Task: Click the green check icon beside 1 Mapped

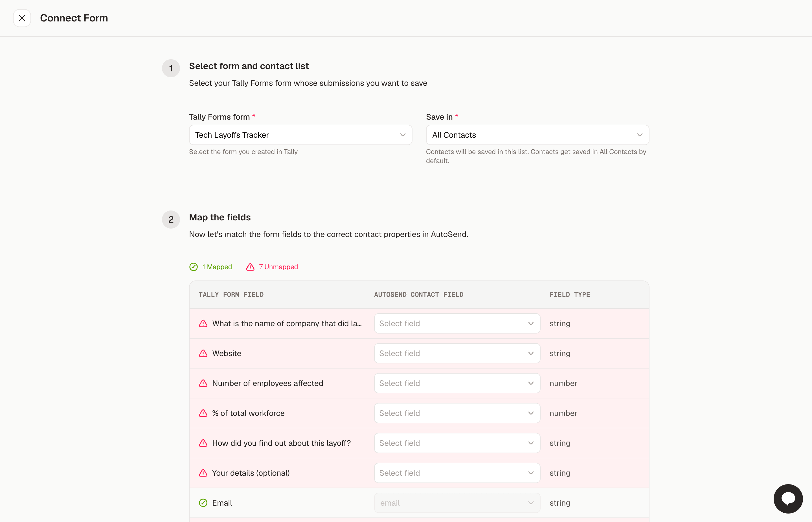Action: click(x=194, y=267)
